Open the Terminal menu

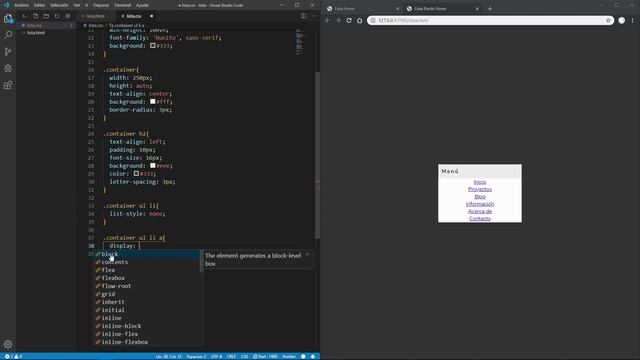[122, 5]
